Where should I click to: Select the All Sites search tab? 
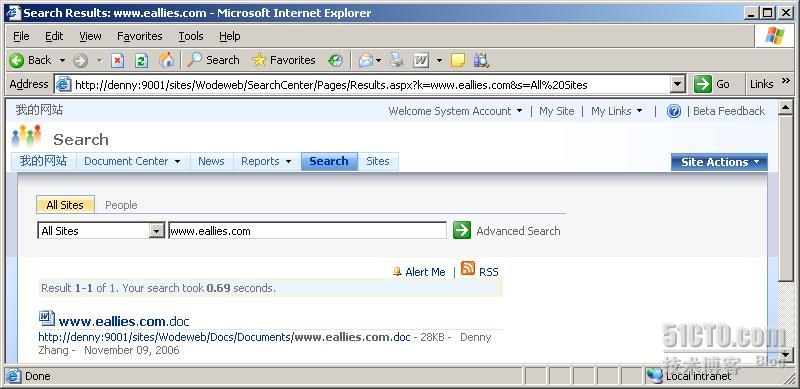pos(65,205)
